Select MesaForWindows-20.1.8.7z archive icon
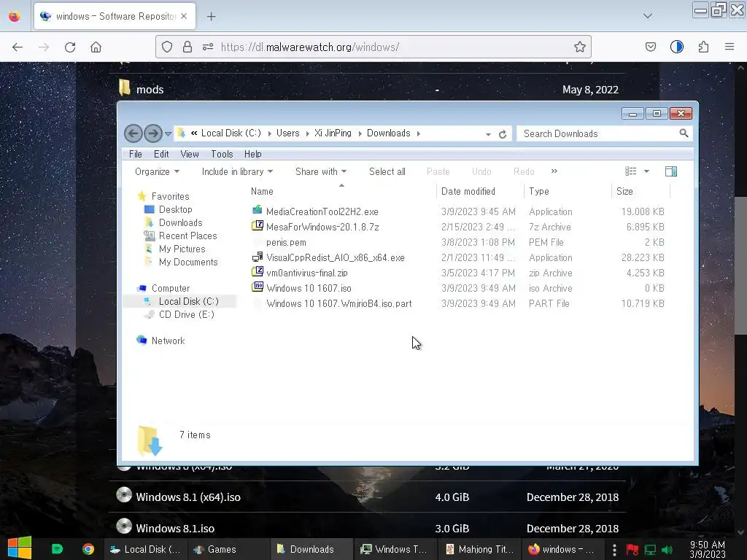Image resolution: width=747 pixels, height=560 pixels. click(x=258, y=226)
